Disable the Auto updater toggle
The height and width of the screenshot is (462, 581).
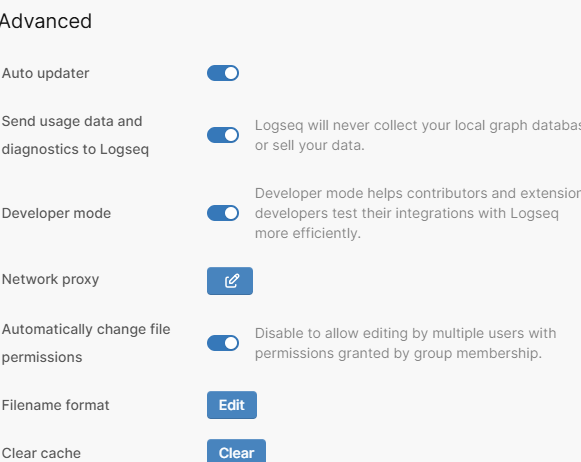tap(223, 73)
